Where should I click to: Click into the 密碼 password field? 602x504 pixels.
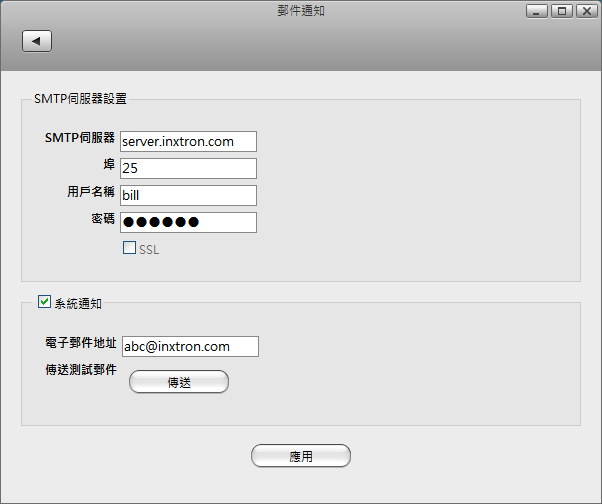coord(188,222)
